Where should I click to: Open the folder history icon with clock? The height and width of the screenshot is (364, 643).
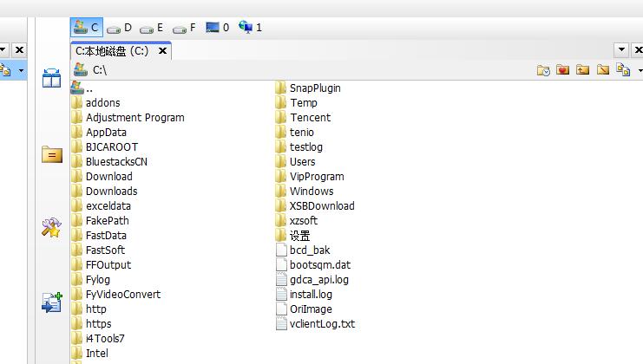(543, 70)
